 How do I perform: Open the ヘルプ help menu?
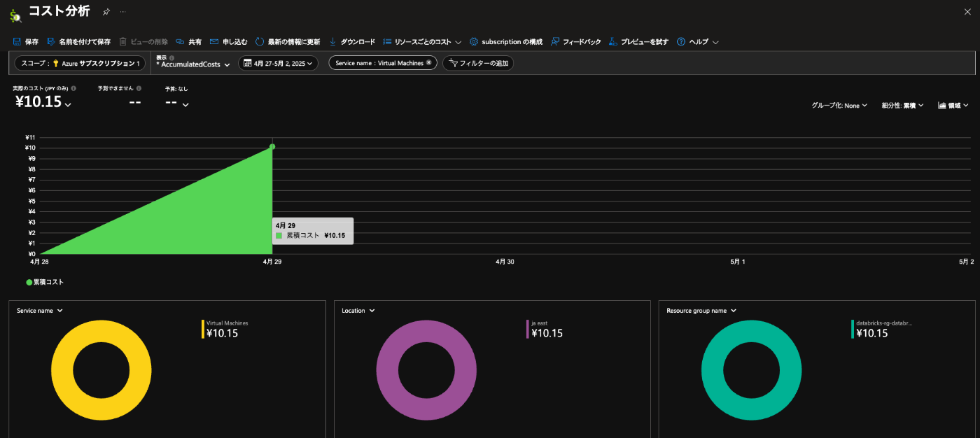pos(698,42)
